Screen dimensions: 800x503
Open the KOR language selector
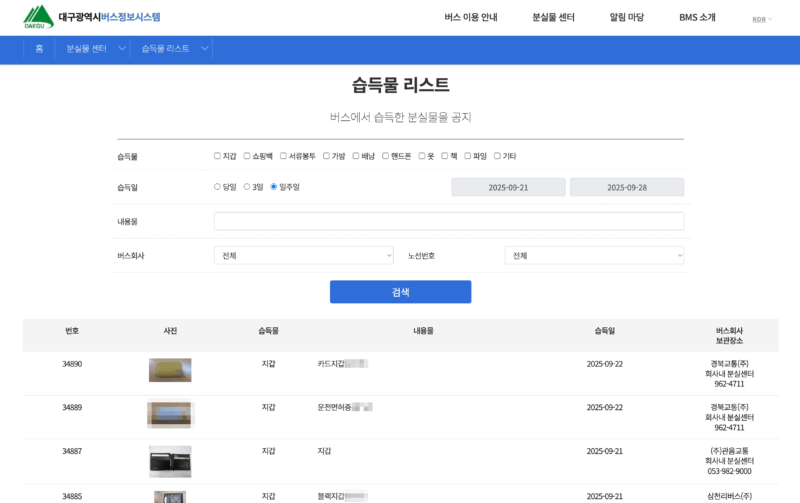762,19
